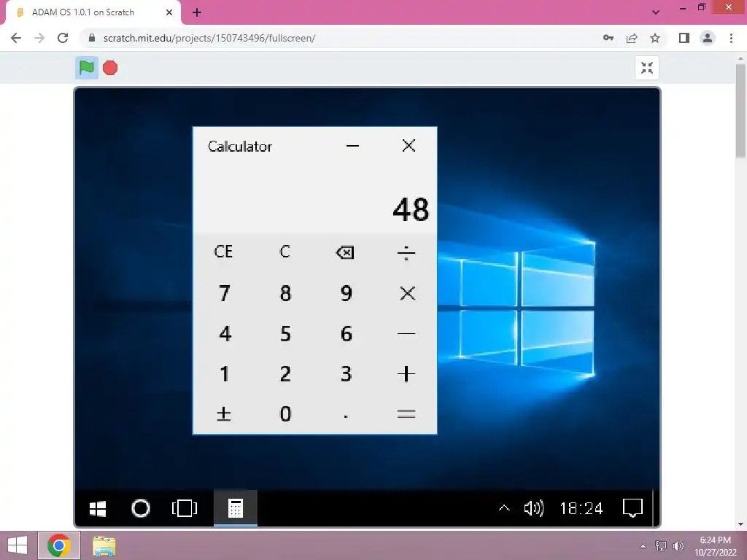747x560 pixels.
Task: Click Chrome icon in Windows taskbar
Action: [59, 545]
